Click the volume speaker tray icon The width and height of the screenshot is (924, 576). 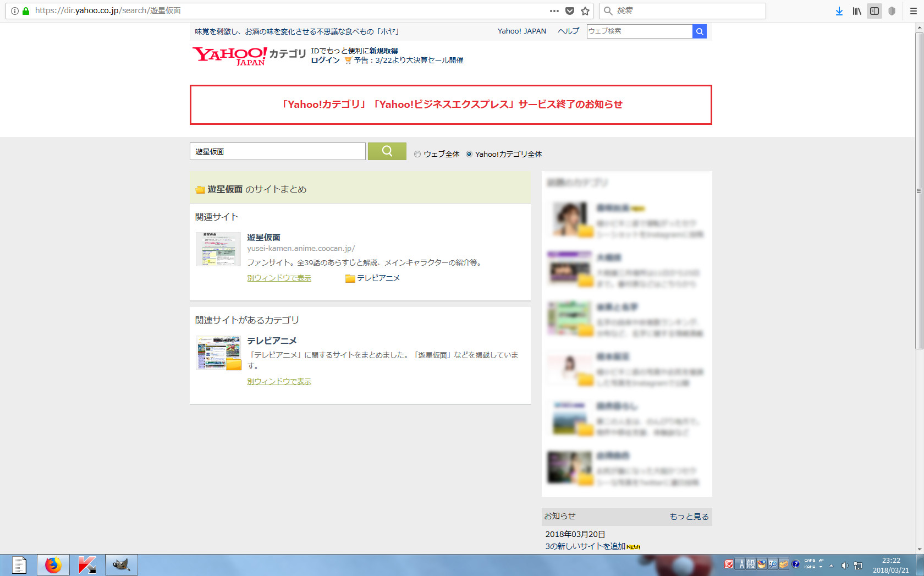[x=845, y=566]
